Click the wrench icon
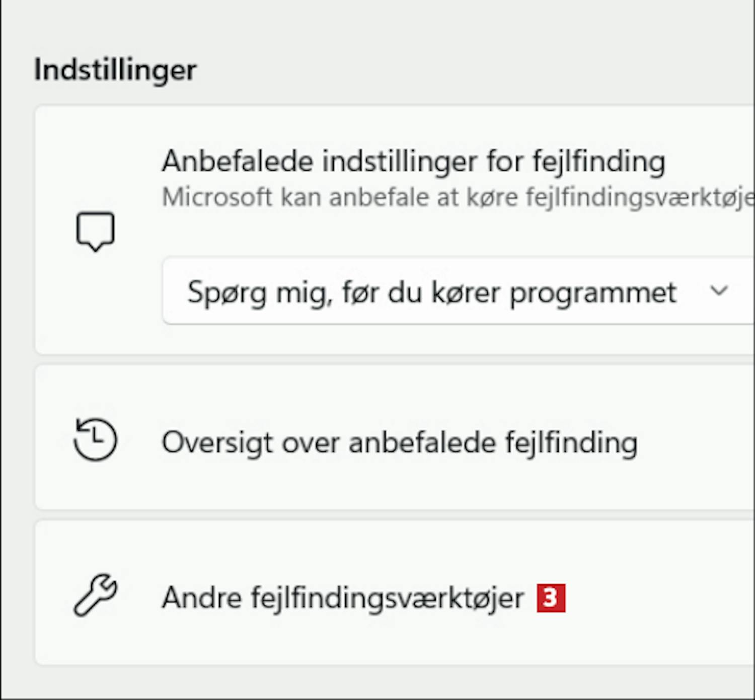755x700 pixels. coord(95,595)
